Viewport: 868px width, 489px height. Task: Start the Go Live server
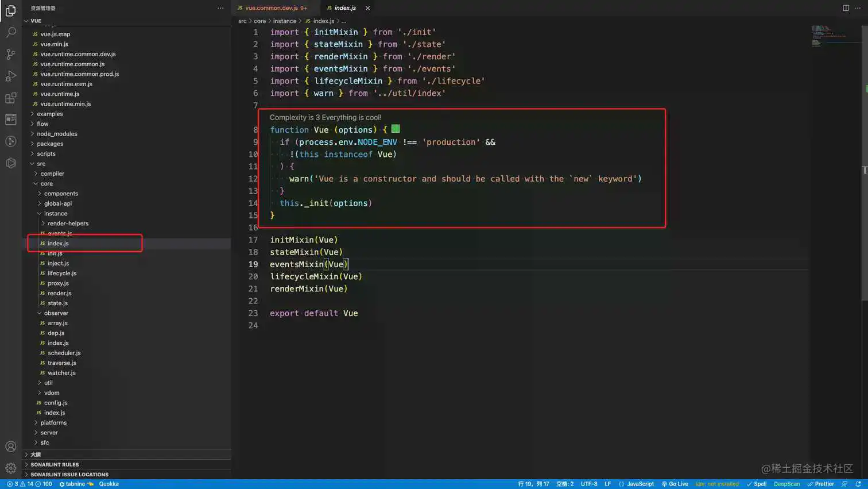[x=675, y=484]
